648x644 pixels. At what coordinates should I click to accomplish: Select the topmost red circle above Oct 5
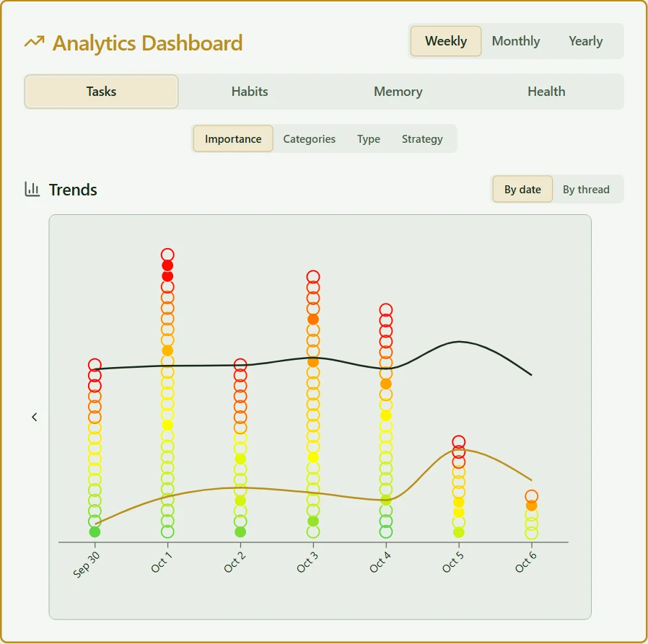pos(459,441)
